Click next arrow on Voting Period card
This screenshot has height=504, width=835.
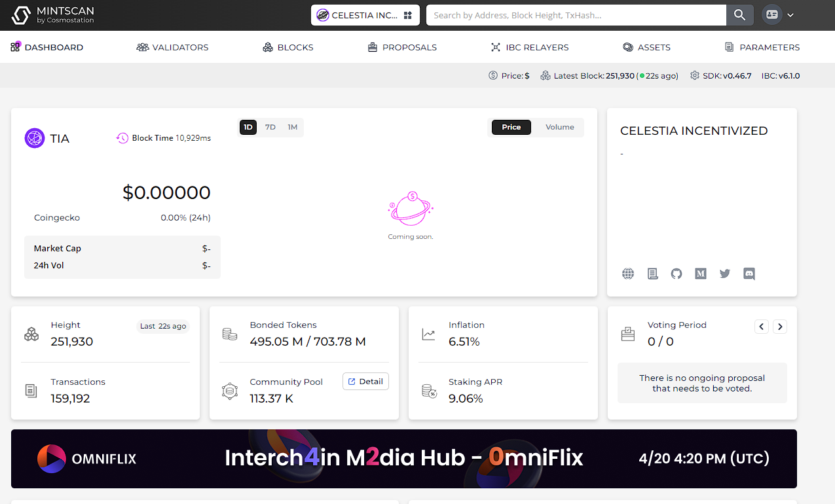[779, 326]
